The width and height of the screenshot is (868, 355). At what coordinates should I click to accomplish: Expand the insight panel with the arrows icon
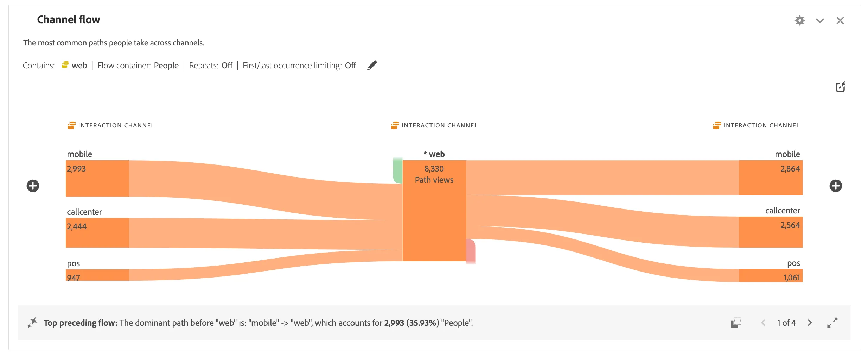[832, 323]
